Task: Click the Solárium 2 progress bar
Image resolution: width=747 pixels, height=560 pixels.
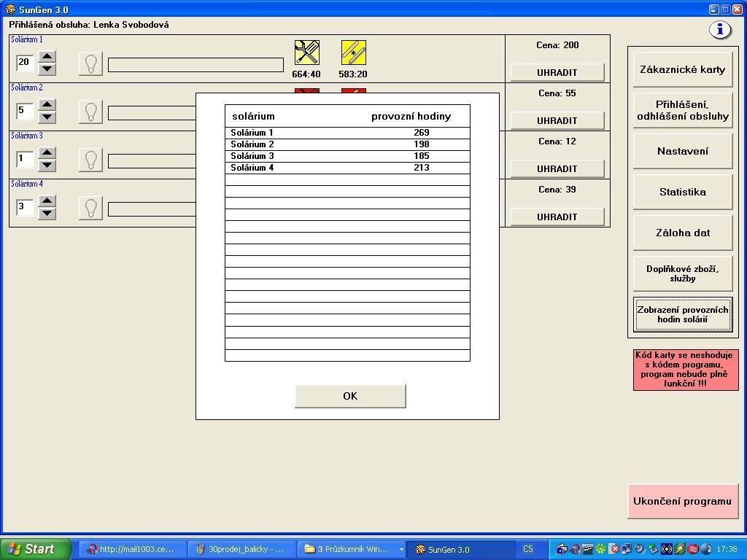Action: point(152,113)
